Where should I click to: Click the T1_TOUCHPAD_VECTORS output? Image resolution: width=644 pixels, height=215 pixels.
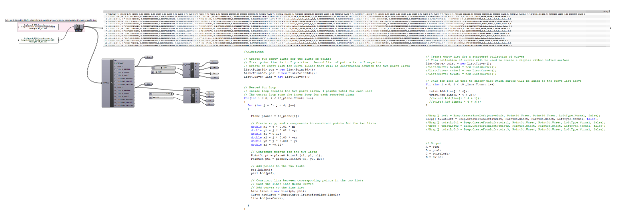[124, 105]
